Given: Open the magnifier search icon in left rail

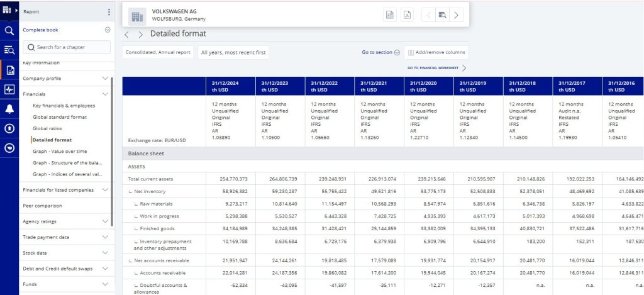Looking at the screenshot, I should point(9,31).
